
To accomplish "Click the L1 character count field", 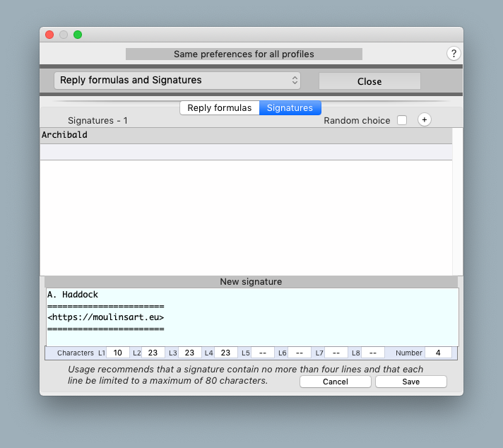I will [x=117, y=353].
